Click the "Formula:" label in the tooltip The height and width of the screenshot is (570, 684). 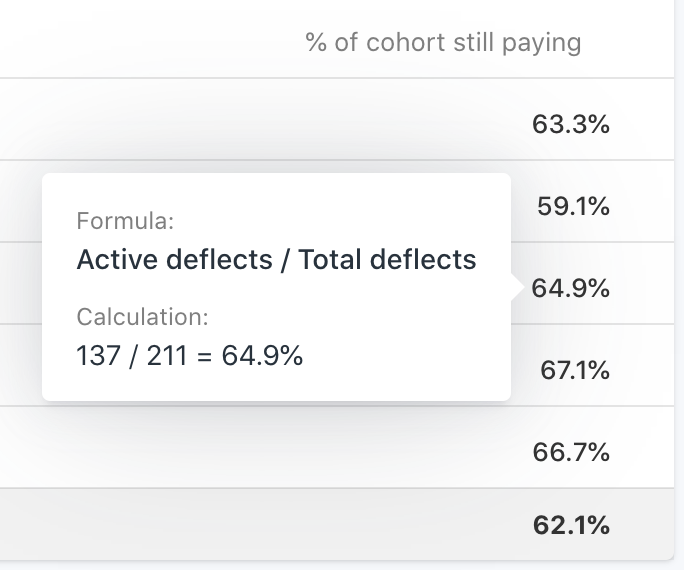125,221
